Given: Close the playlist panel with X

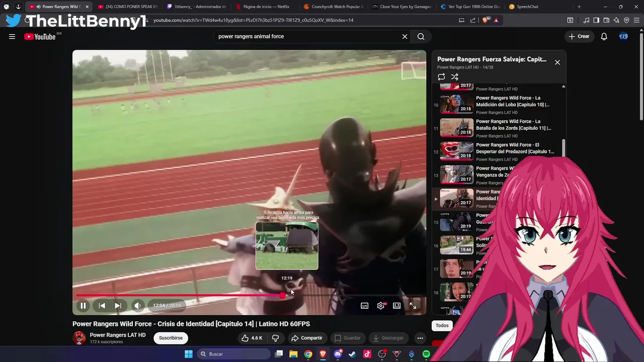Looking at the screenshot, I should [x=557, y=62].
